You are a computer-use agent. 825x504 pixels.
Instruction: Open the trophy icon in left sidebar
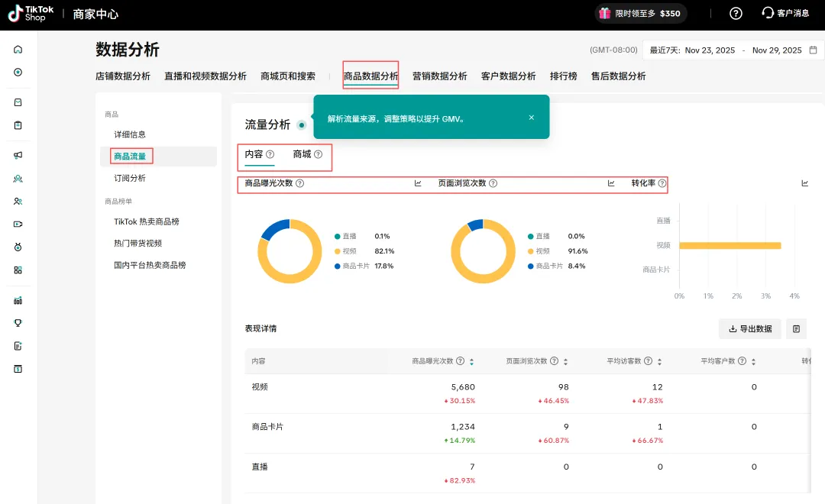pos(18,323)
